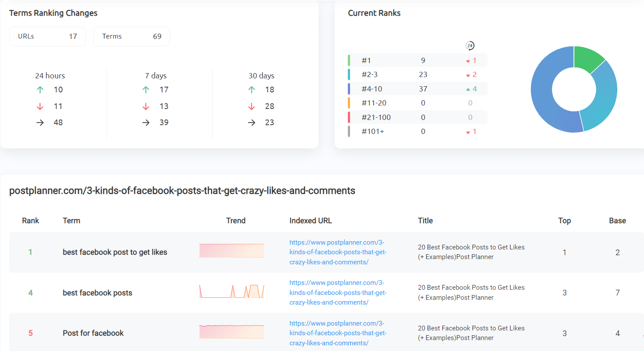Click the green up triangle in #4-10 row

(468, 89)
